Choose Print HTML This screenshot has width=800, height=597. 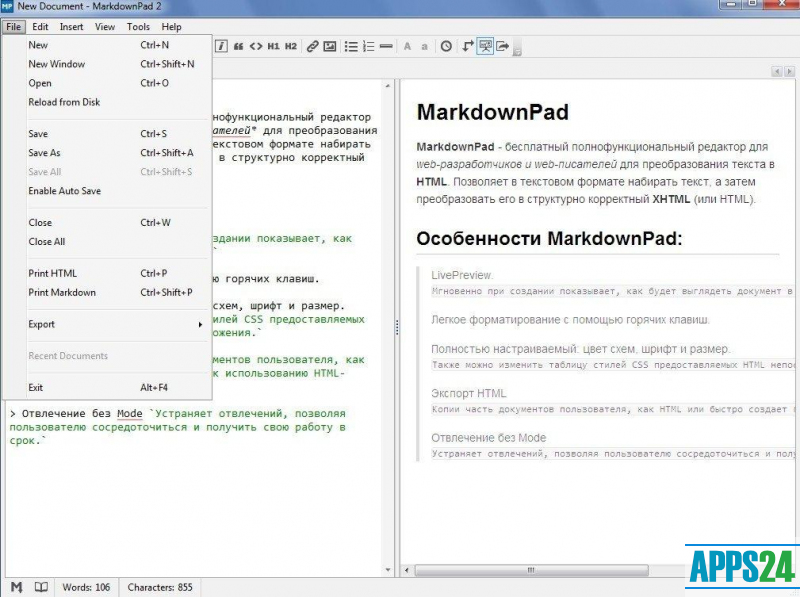tap(107, 273)
